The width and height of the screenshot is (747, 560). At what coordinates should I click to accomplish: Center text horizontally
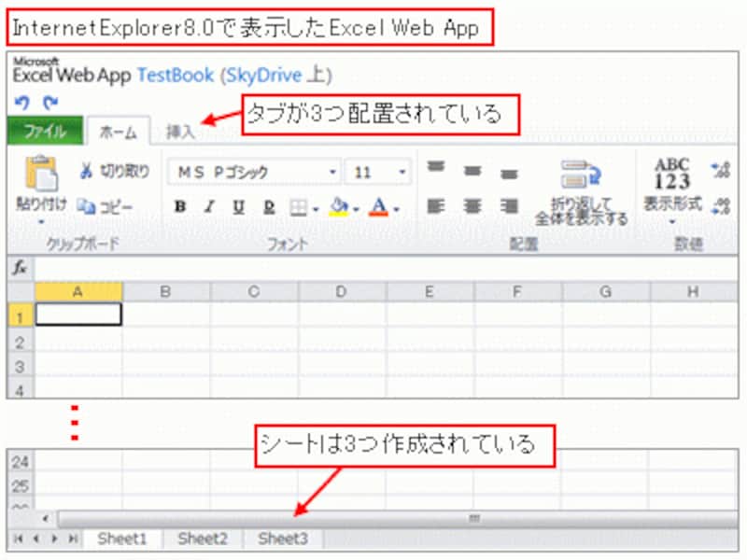pyautogui.click(x=472, y=206)
